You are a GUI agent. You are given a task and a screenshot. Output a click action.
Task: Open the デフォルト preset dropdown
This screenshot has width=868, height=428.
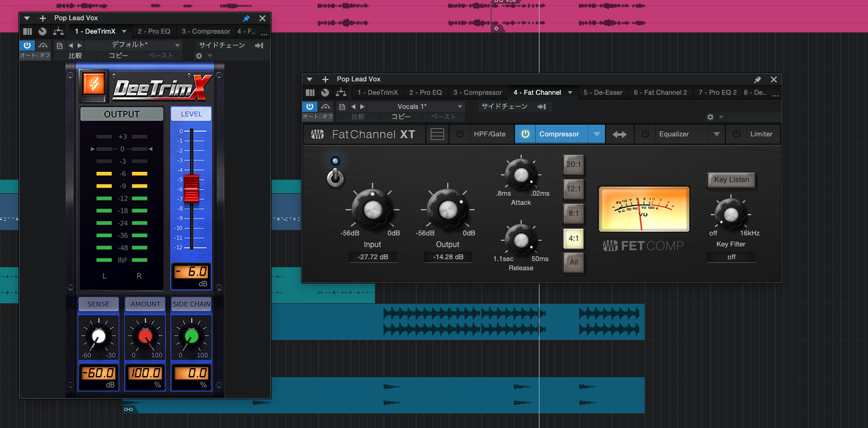coord(133,45)
